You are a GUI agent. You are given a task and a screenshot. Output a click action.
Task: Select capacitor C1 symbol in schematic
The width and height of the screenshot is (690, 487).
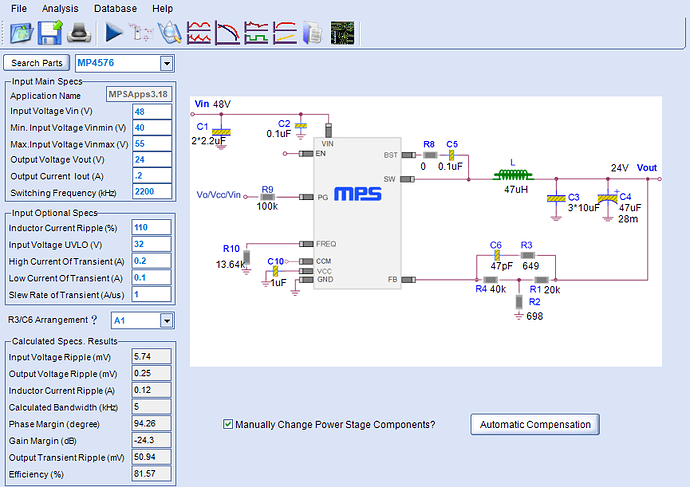pyautogui.click(x=221, y=132)
